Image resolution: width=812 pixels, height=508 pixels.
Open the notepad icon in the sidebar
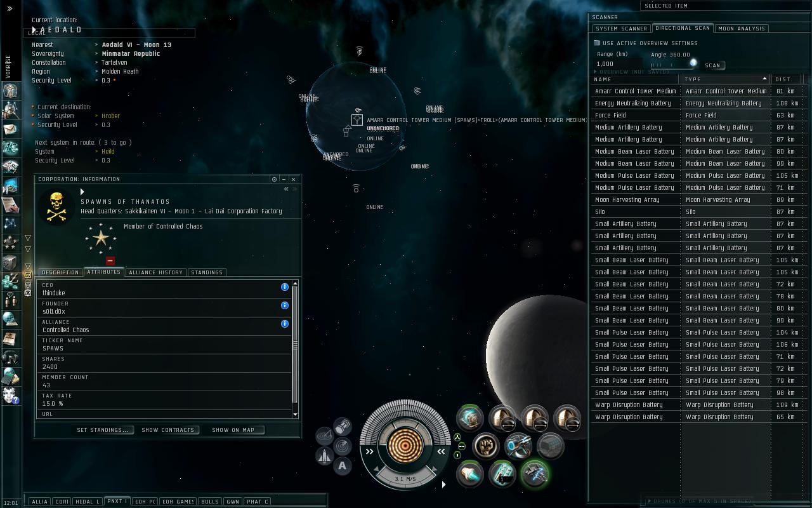[10, 204]
